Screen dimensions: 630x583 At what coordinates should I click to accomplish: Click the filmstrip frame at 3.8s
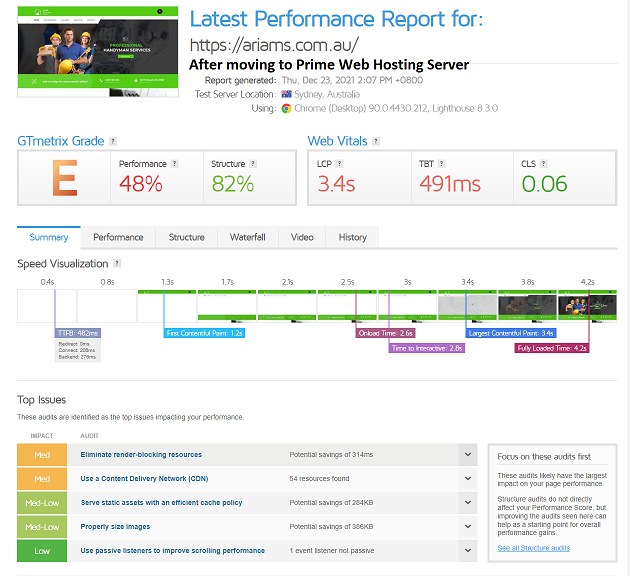point(528,305)
